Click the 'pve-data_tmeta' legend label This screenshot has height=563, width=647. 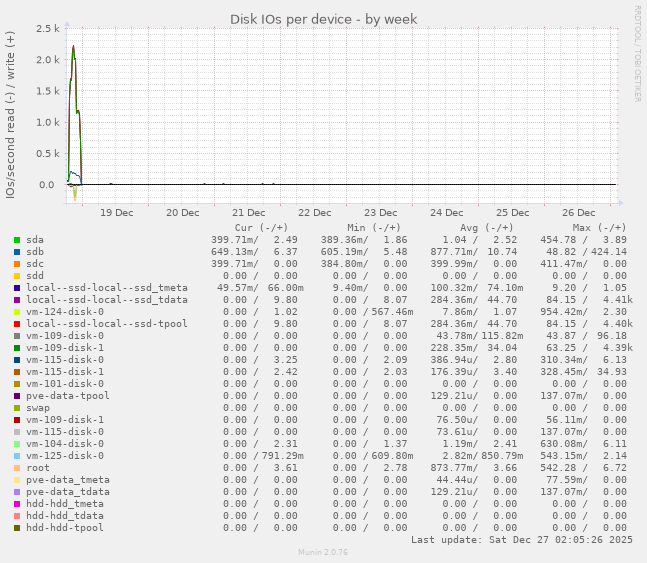pyautogui.click(x=68, y=480)
